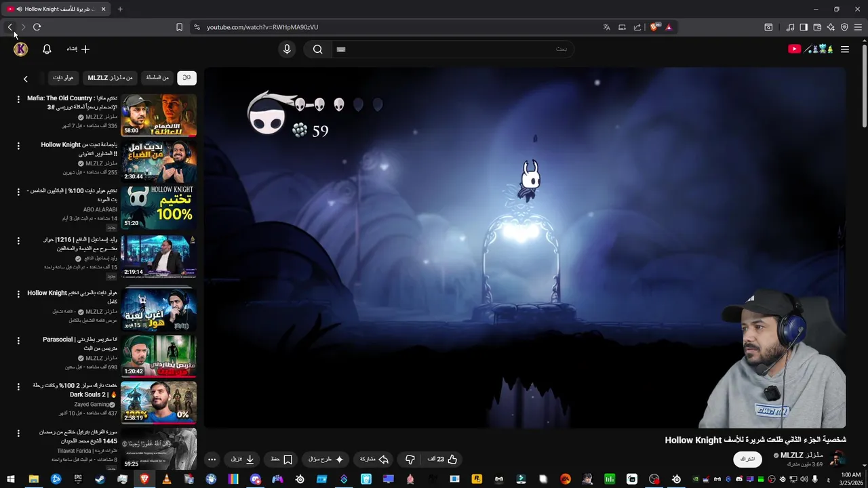Screen dimensions: 868x488
Task: Open the ملزلز MLZLZ channel name link
Action: (x=802, y=455)
